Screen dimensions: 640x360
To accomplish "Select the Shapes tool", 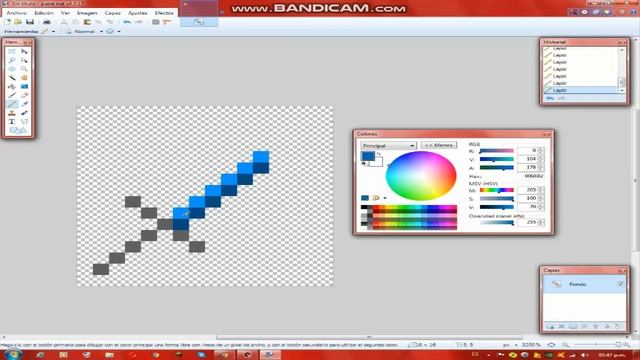I will [x=18, y=130].
